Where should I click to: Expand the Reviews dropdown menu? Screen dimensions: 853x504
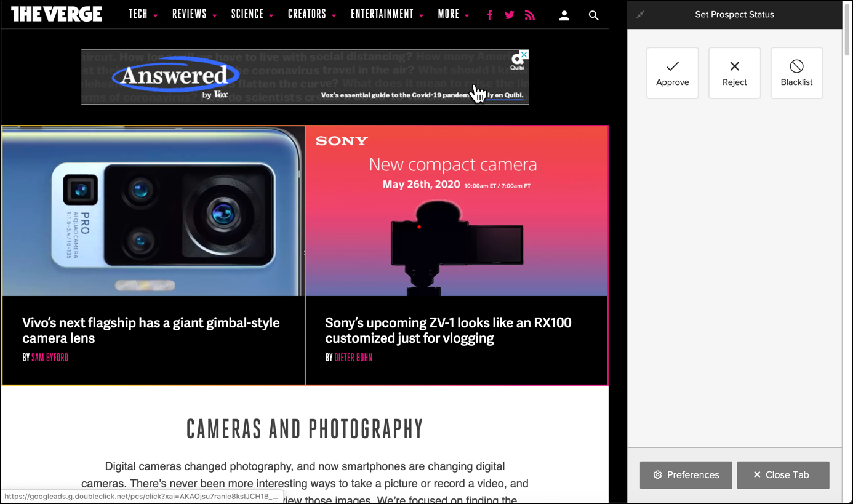click(x=194, y=14)
